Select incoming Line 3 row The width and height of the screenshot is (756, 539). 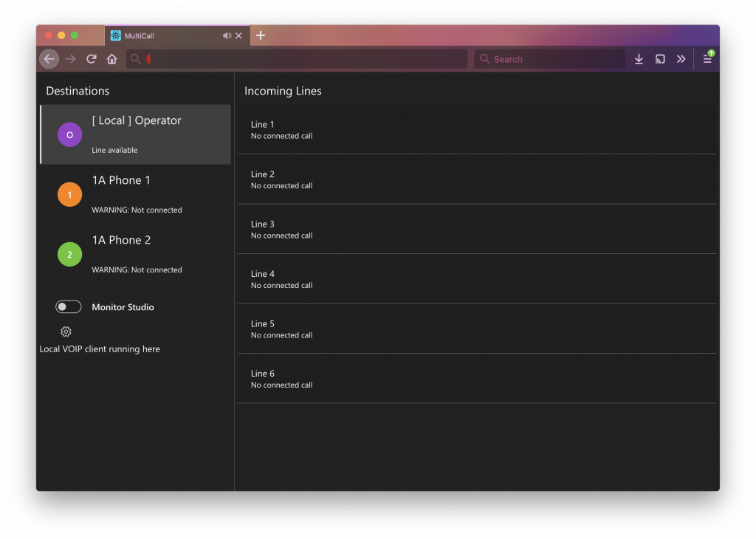[x=477, y=229]
